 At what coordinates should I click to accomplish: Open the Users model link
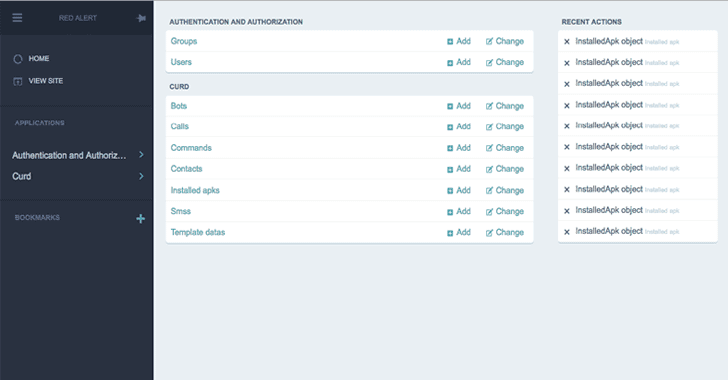181,62
